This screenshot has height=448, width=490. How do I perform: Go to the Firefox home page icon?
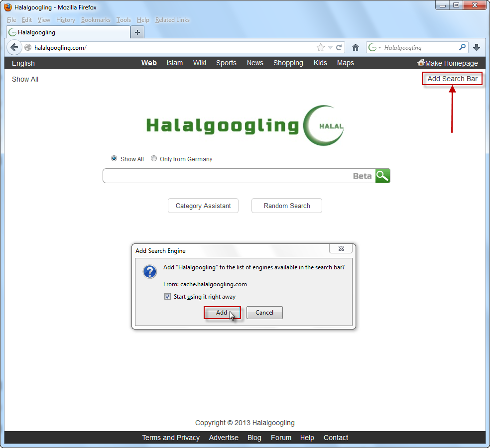click(356, 47)
